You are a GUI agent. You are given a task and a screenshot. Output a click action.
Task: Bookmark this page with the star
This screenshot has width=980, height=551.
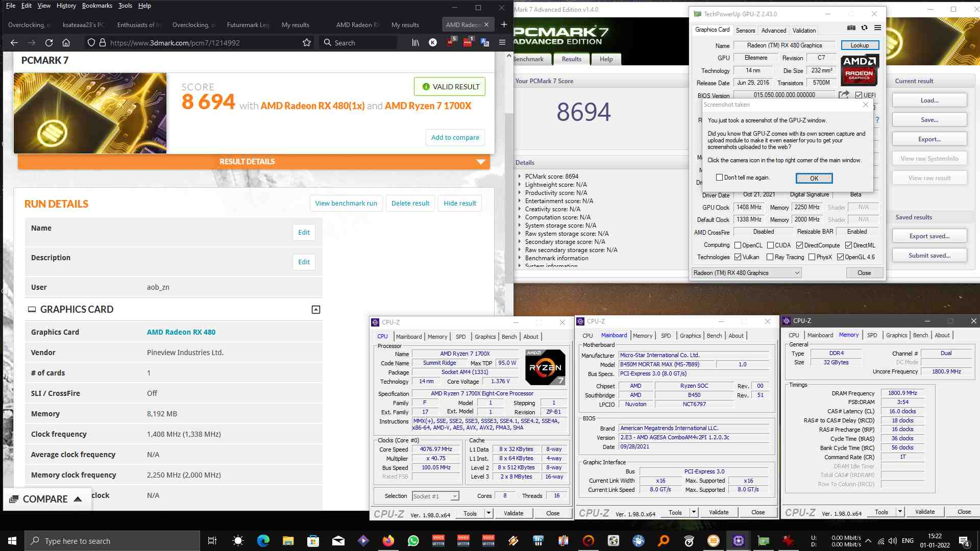click(307, 43)
